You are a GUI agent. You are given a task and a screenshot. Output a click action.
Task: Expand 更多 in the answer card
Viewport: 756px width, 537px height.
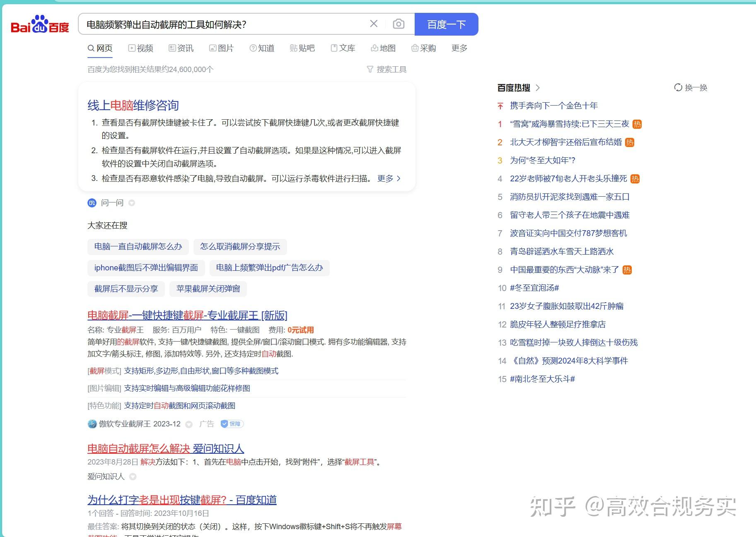[389, 178]
